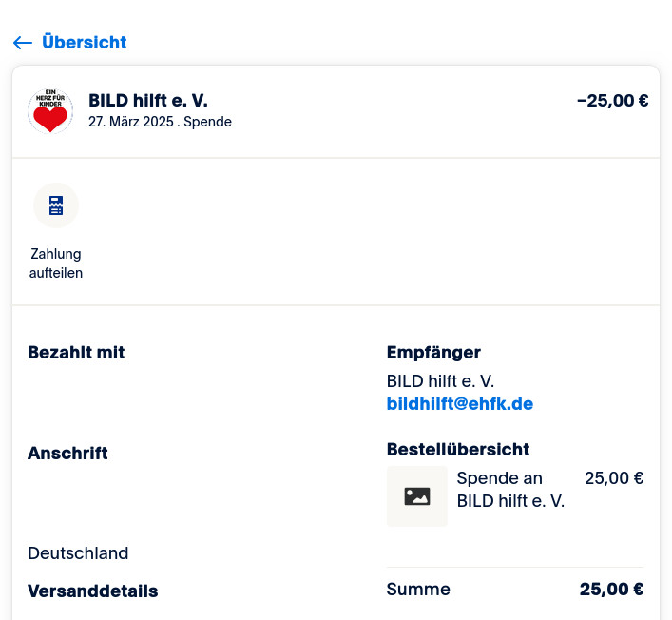This screenshot has height=620, width=672.
Task: Click the split payment icon
Action: [56, 205]
